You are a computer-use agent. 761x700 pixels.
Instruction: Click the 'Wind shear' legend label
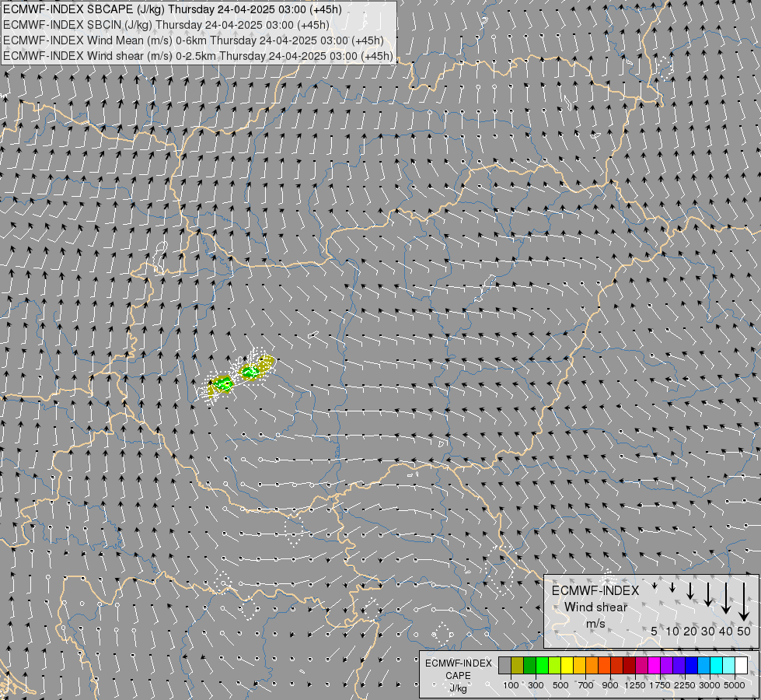click(595, 607)
